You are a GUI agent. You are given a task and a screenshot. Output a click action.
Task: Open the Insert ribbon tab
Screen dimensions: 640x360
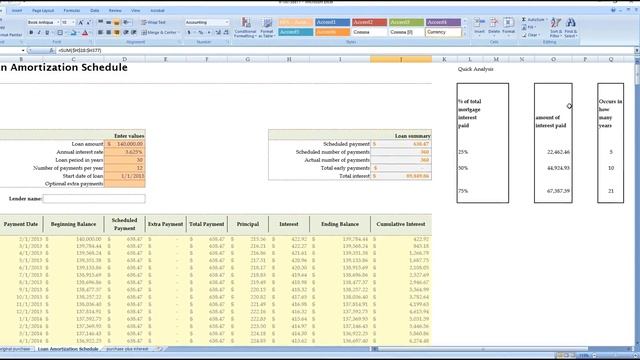(x=17, y=10)
